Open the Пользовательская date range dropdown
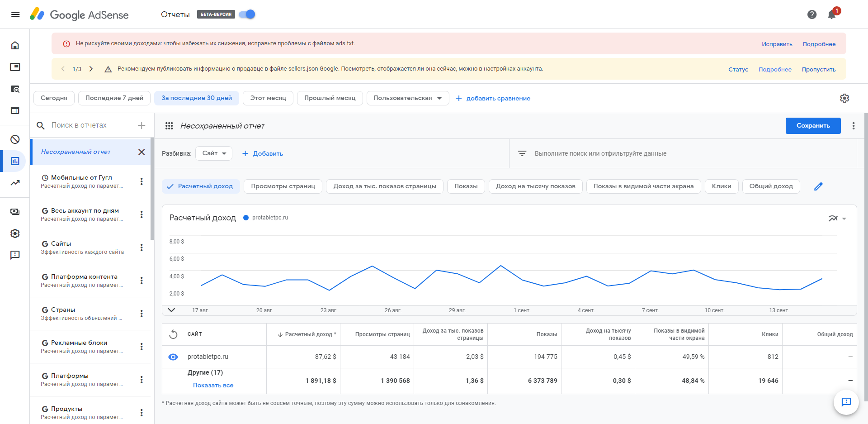 (407, 98)
